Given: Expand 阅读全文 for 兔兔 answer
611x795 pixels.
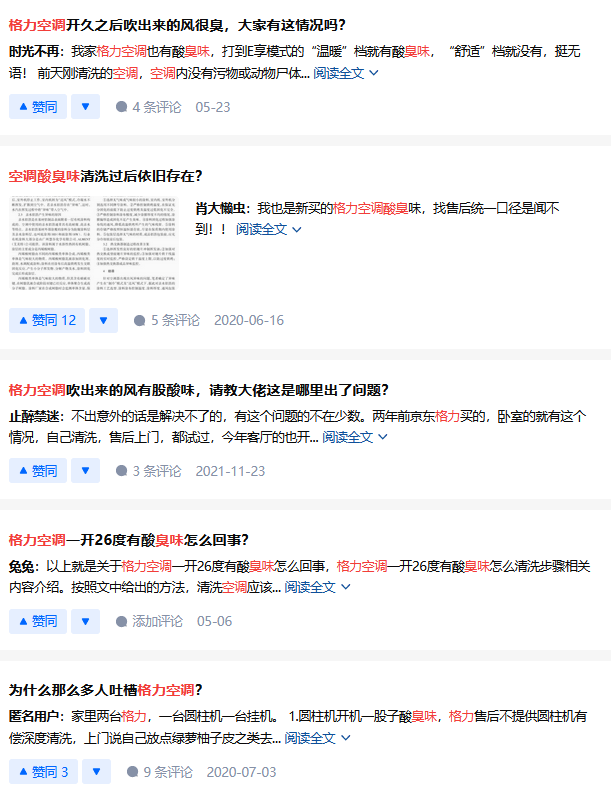Looking at the screenshot, I should pyautogui.click(x=317, y=587).
